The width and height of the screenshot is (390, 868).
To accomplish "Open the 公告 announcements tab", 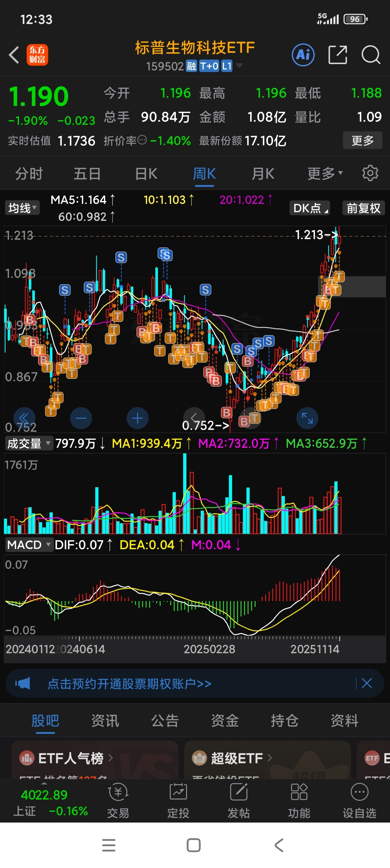I will [x=165, y=720].
